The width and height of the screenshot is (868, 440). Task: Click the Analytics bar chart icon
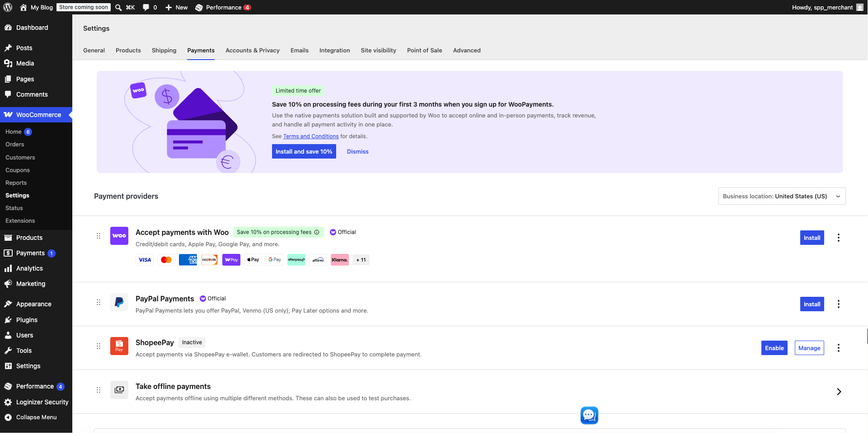coord(8,268)
